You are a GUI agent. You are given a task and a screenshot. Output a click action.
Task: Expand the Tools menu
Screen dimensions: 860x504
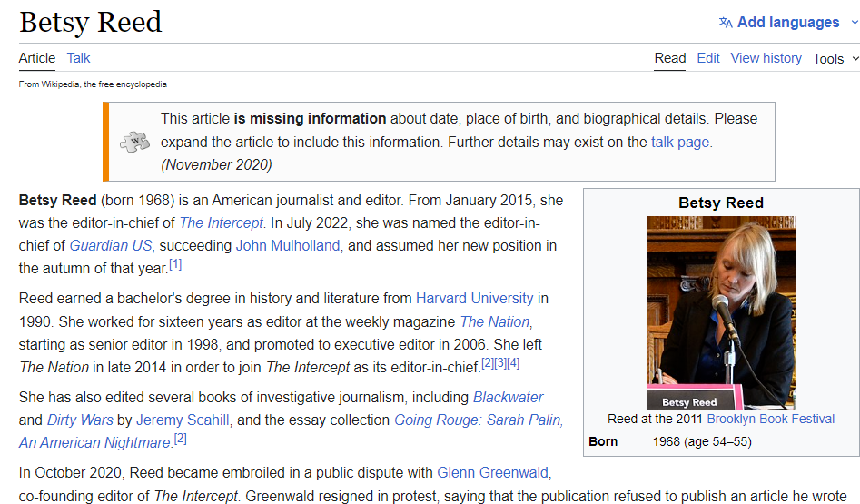[835, 59]
